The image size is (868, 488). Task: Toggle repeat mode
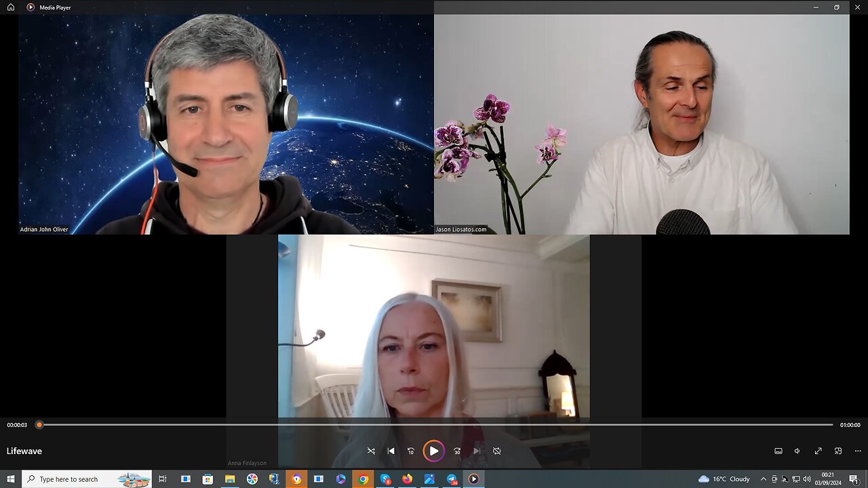pyautogui.click(x=496, y=451)
